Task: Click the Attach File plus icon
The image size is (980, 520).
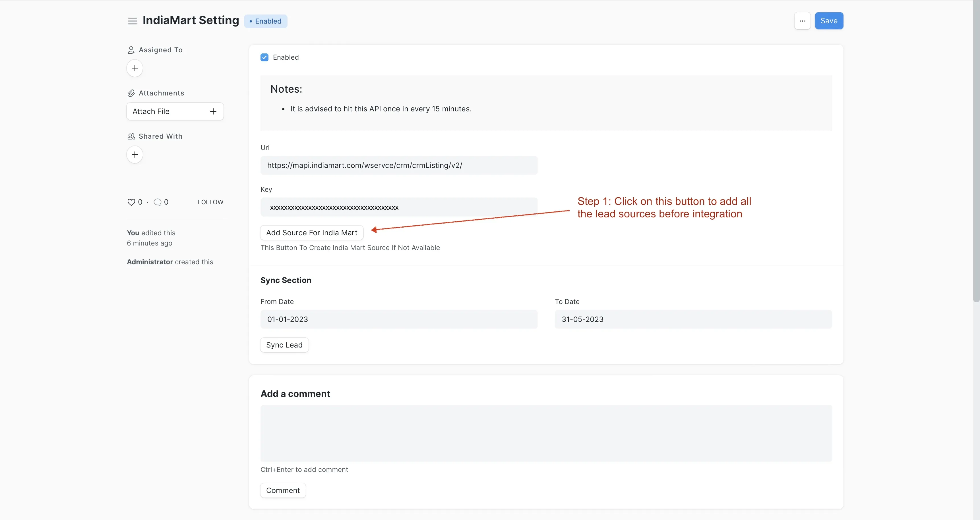Action: click(213, 111)
